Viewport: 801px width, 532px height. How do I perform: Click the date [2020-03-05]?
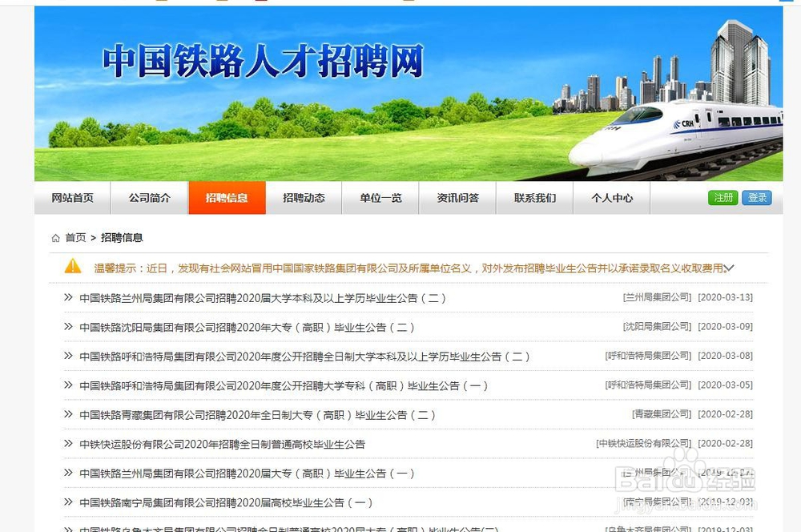(726, 385)
